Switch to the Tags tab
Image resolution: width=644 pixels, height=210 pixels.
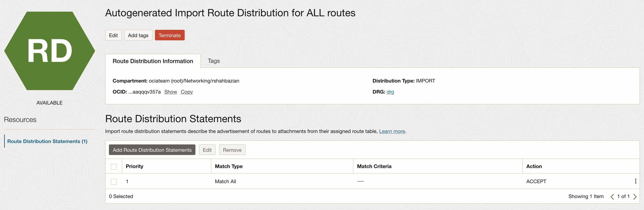pyautogui.click(x=213, y=61)
